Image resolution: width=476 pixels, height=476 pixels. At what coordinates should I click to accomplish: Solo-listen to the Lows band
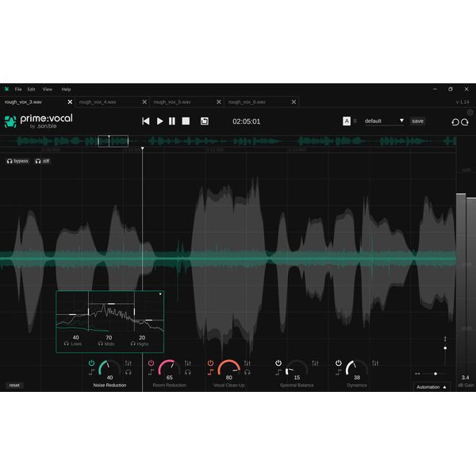click(x=67, y=344)
